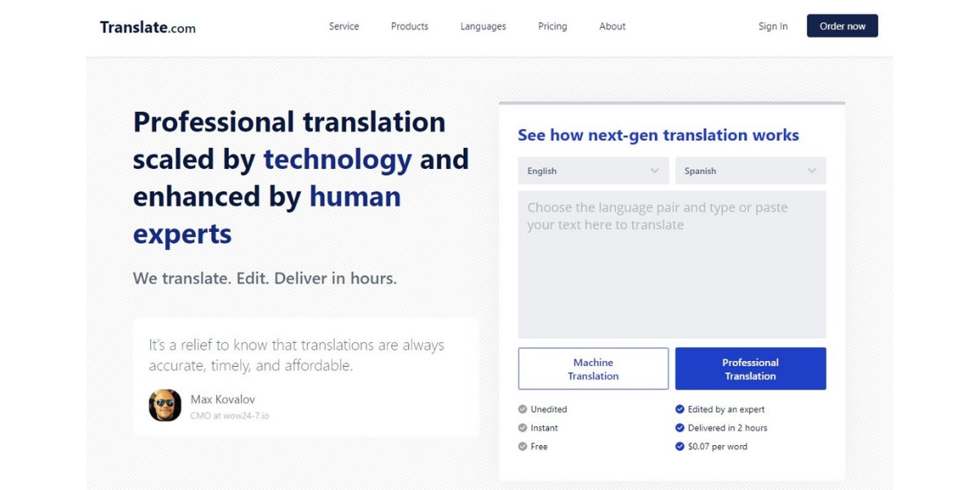
Task: Open the Service menu
Action: (344, 26)
